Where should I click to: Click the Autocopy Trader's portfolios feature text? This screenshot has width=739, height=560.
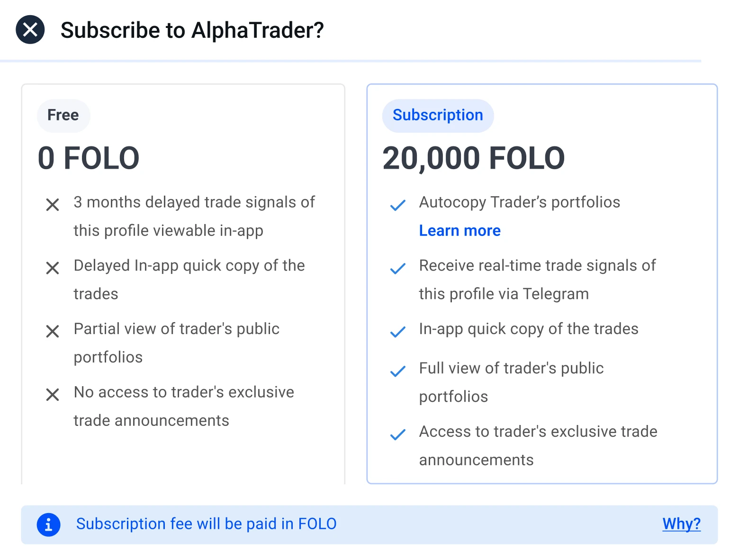519,202
